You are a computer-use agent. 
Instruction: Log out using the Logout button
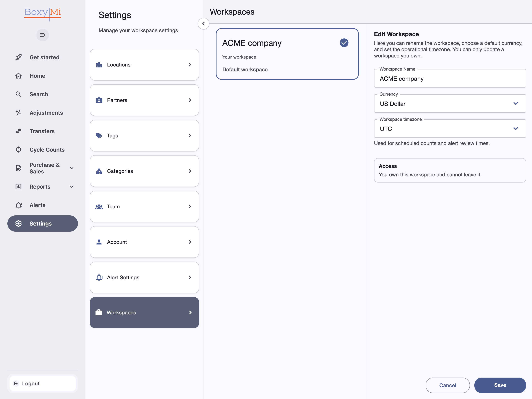click(42, 383)
